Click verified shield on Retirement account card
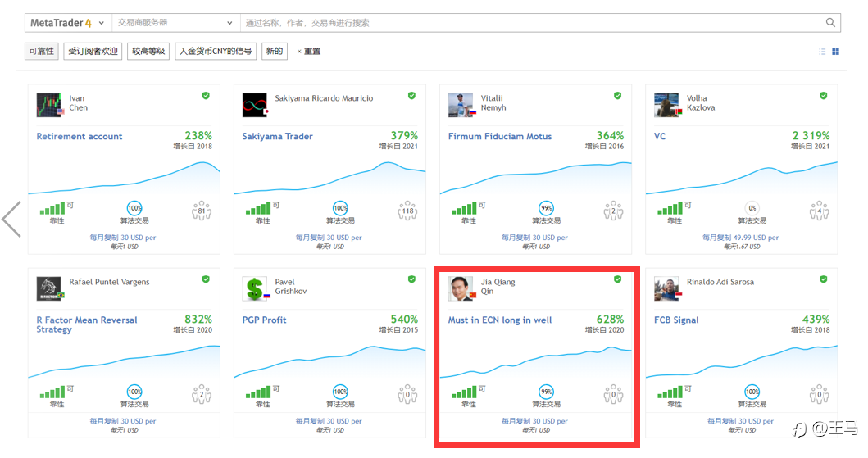 tap(206, 96)
